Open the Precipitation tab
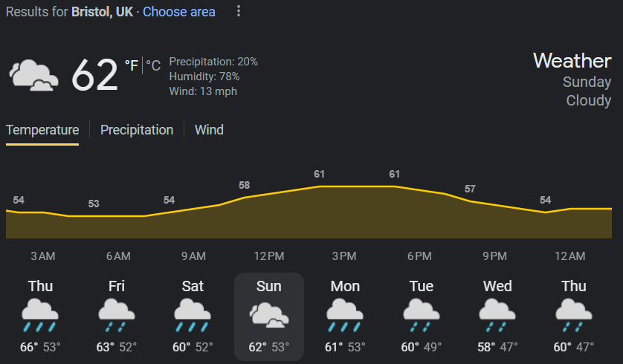This screenshot has height=364, width=623. point(137,130)
